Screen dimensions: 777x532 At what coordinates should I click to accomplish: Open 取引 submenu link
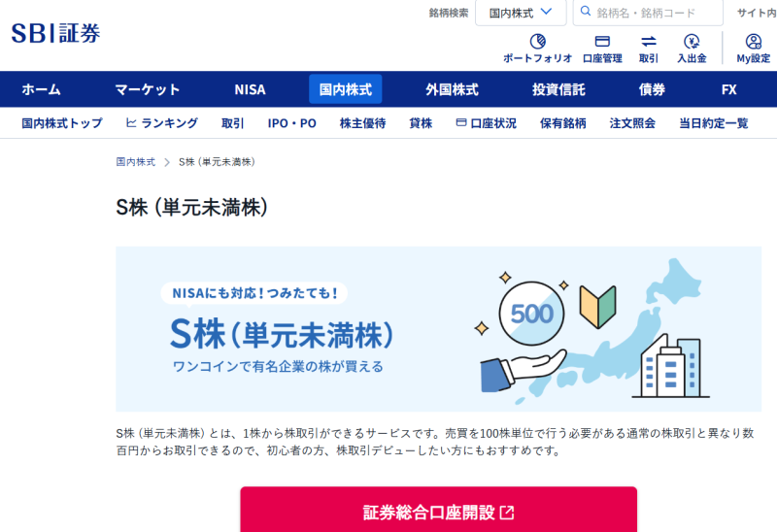coord(232,123)
